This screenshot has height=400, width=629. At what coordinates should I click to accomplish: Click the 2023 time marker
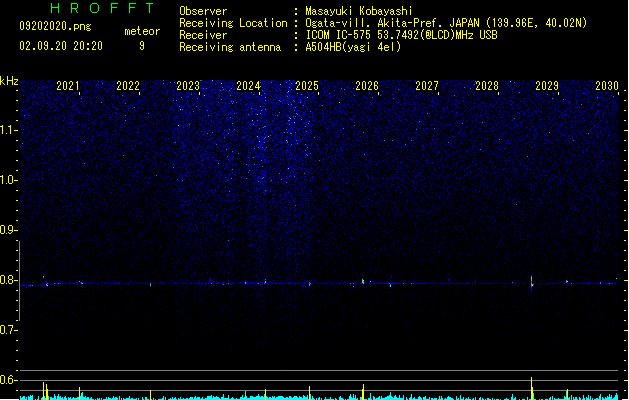(x=188, y=86)
